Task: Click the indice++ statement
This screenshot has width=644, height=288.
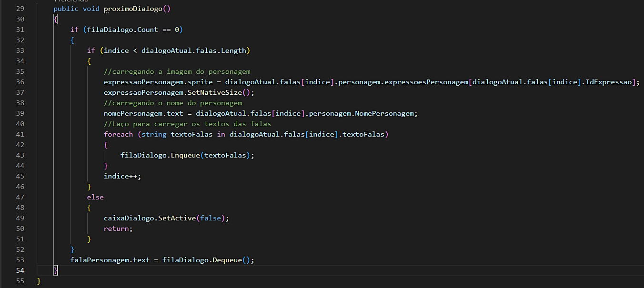Action: (122, 176)
